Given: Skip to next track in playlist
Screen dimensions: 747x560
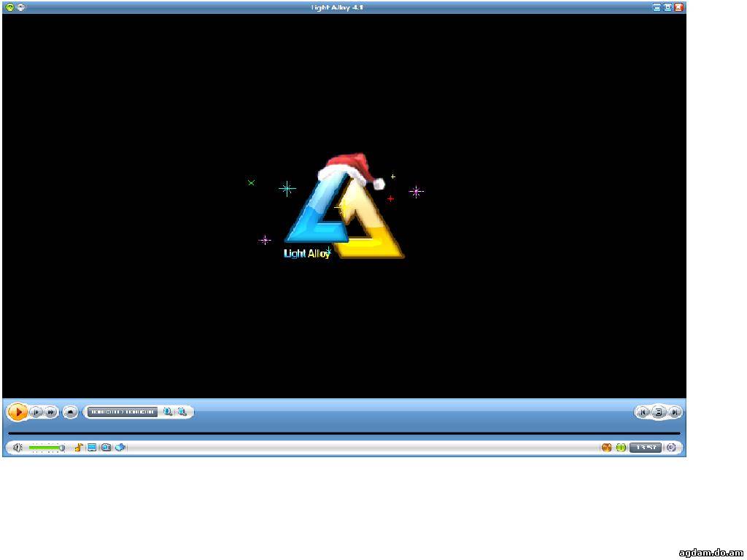Looking at the screenshot, I should 675,412.
